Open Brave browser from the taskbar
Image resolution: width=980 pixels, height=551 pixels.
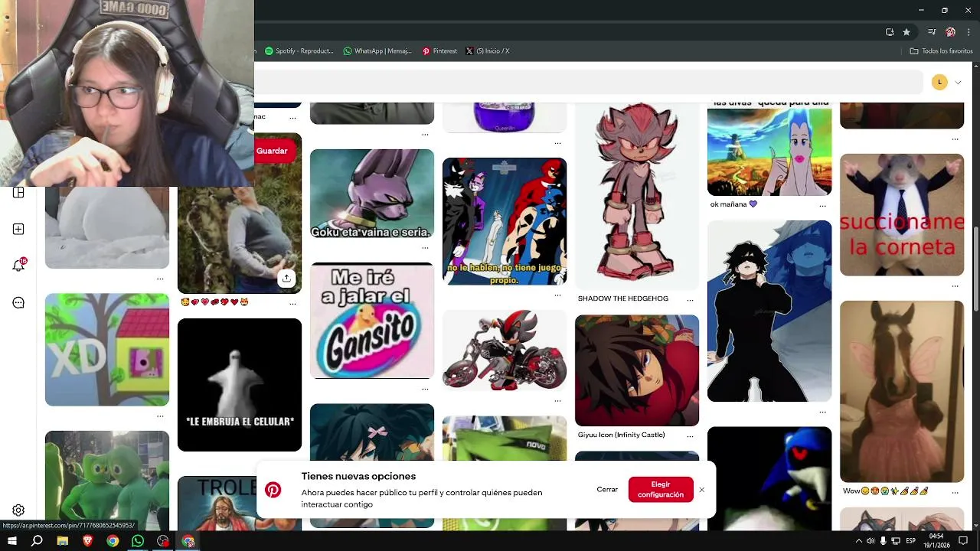click(87, 541)
